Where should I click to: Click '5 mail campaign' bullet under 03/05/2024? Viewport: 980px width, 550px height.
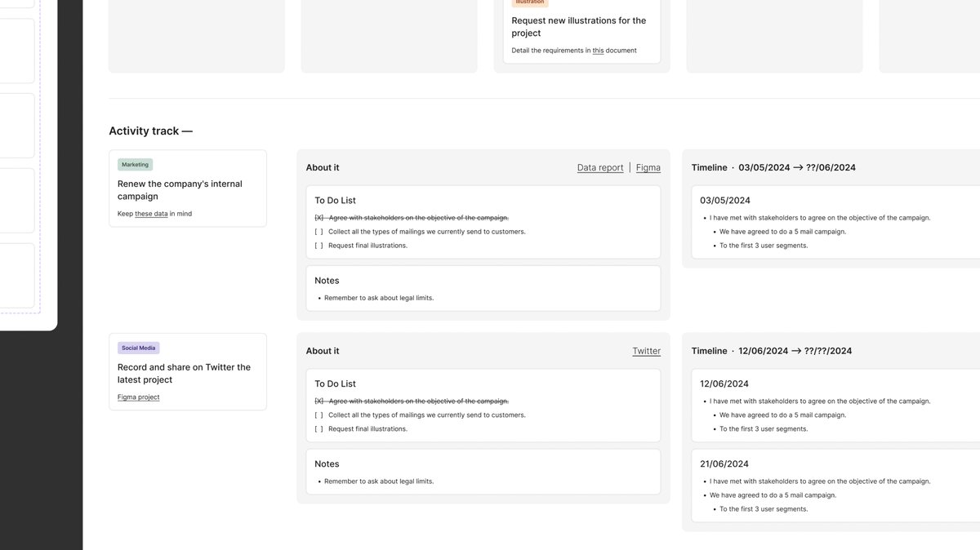782,232
